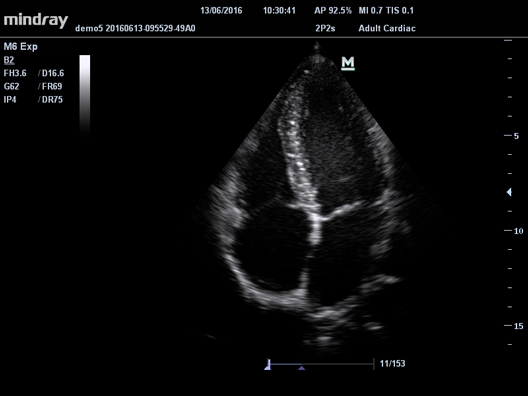Screen dimensions: 528x396
Task: Select the DR75 dynamic range parameter
Action: [x=52, y=100]
